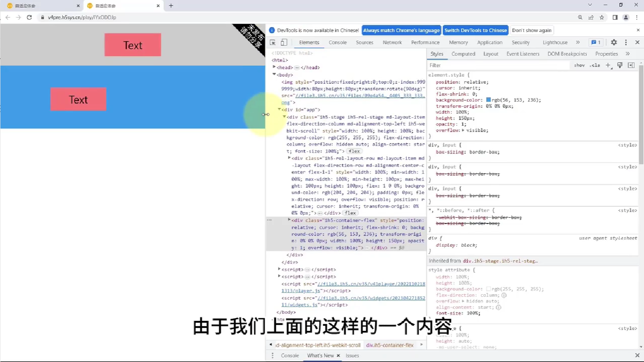Expand the ih5-container-flex div node
The width and height of the screenshot is (644, 362).
pos(289,220)
